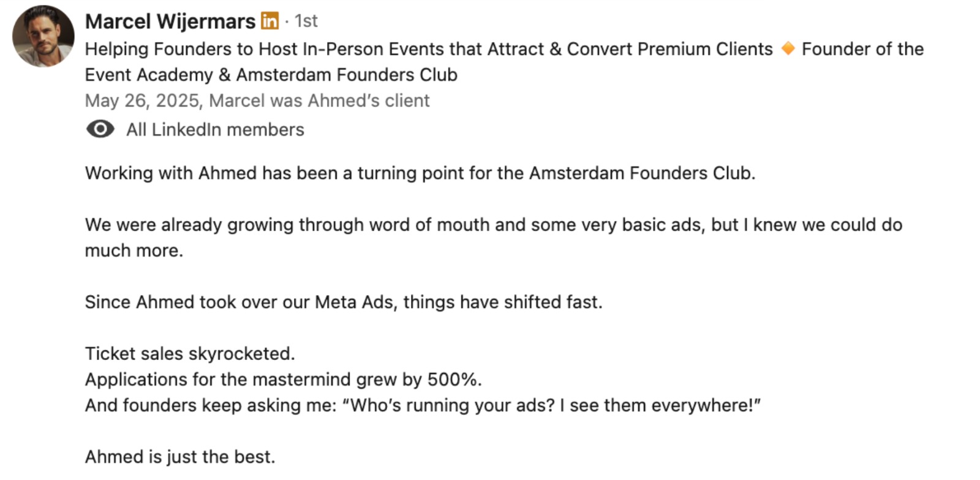This screenshot has width=980, height=480.
Task: Click the 'Working with Ahmed' opening sentence
Action: coord(420,173)
